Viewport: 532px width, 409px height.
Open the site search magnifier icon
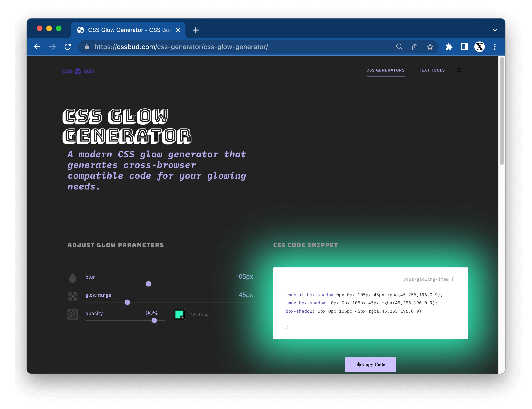pyautogui.click(x=459, y=70)
